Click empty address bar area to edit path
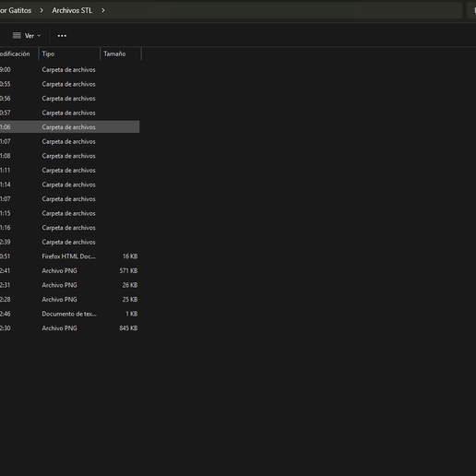The image size is (476, 476). coord(283,10)
